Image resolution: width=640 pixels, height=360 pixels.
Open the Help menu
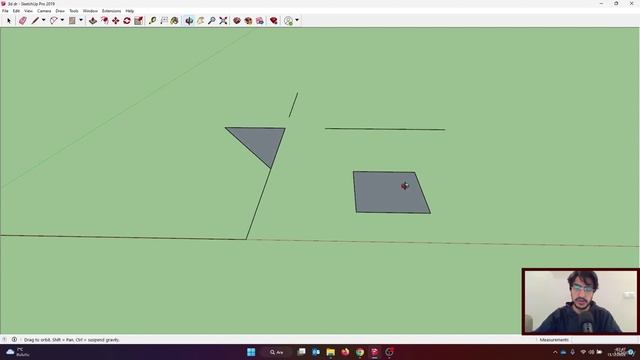click(130, 11)
